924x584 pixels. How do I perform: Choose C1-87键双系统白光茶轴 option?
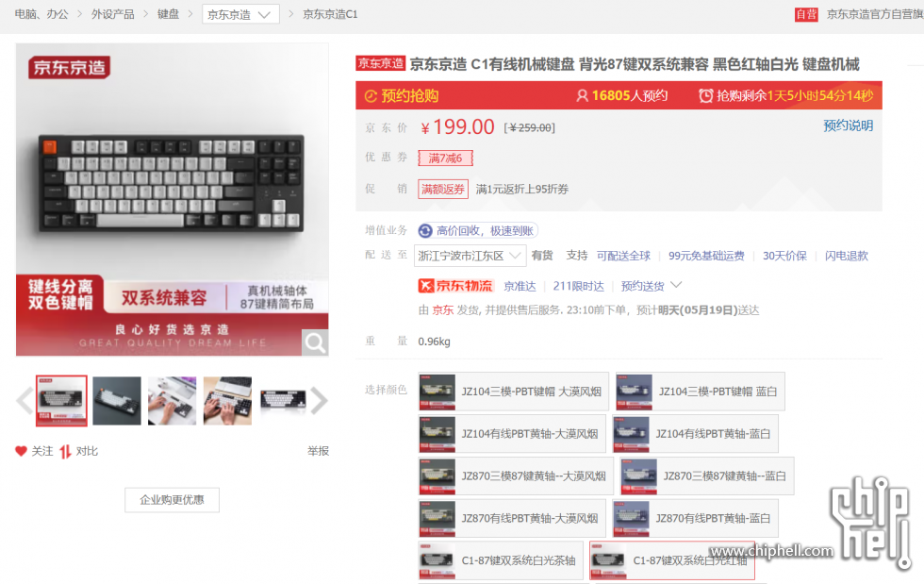501,560
